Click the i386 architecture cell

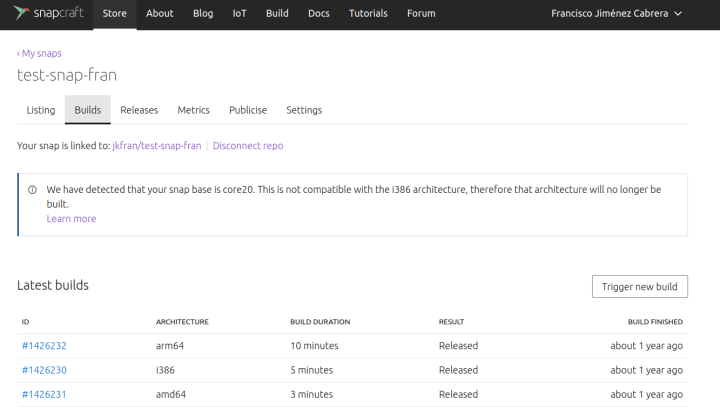tap(165, 370)
